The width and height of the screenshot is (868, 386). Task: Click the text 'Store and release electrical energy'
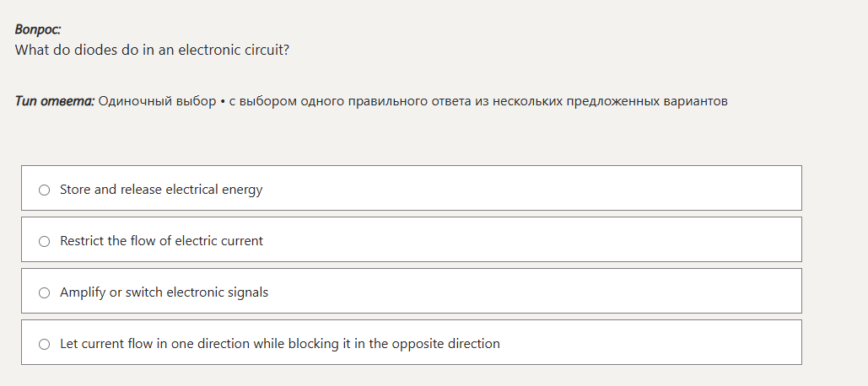(161, 190)
